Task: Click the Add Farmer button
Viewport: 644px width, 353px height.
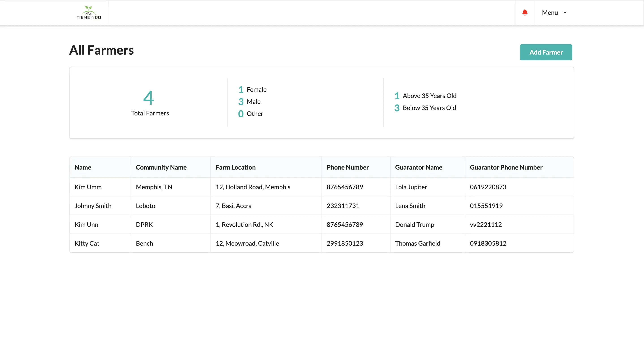Action: coord(546,52)
